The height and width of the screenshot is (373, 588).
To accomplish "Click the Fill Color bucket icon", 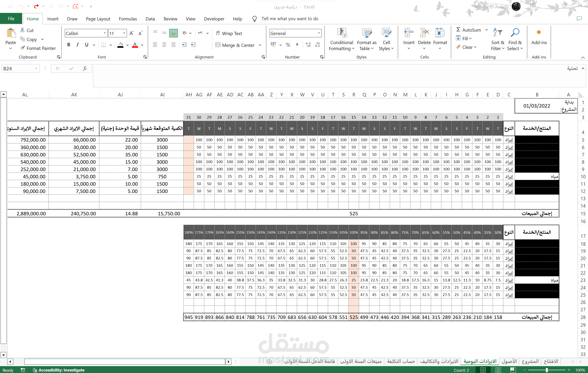I will 120,45.
